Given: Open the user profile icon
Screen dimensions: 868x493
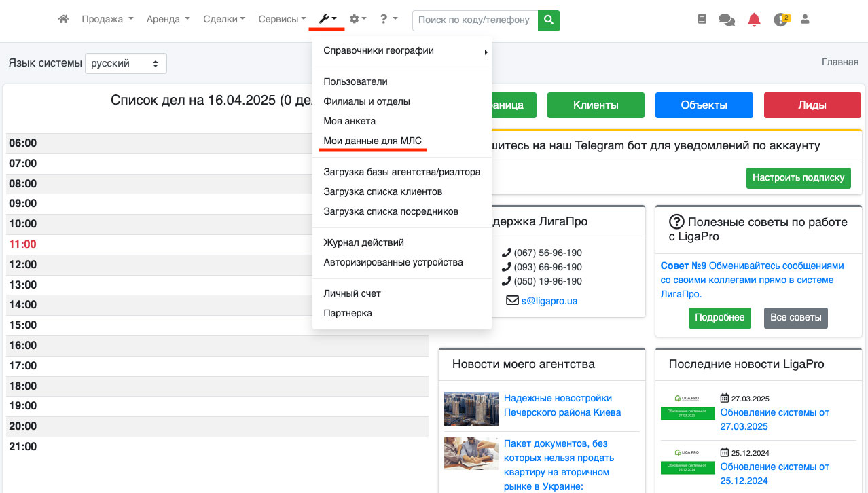Looking at the screenshot, I should click(806, 20).
